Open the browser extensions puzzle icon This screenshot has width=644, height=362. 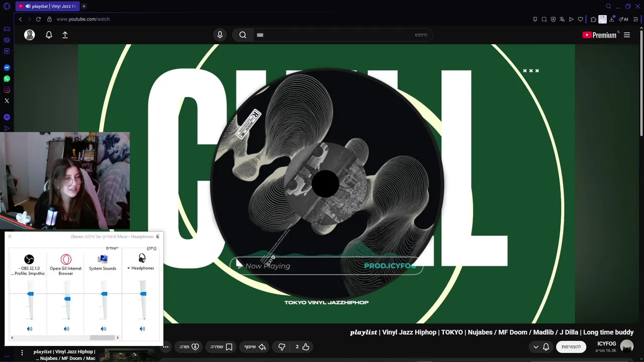tap(593, 19)
